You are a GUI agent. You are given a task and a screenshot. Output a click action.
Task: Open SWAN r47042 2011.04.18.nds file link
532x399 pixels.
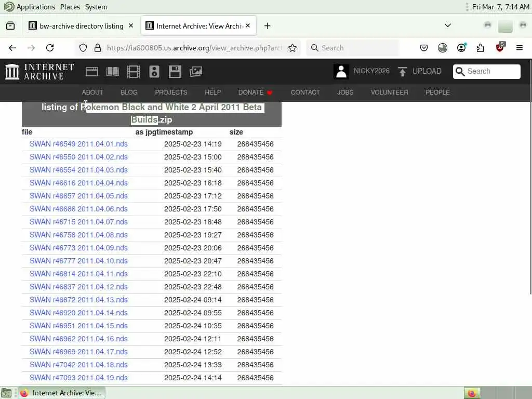pyautogui.click(x=78, y=365)
